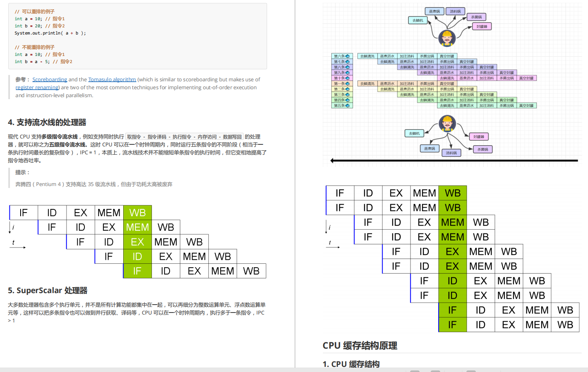The height and width of the screenshot is (372, 588).
Task: Click the fish icon in the 第二条 row label
Action: click(347, 89)
